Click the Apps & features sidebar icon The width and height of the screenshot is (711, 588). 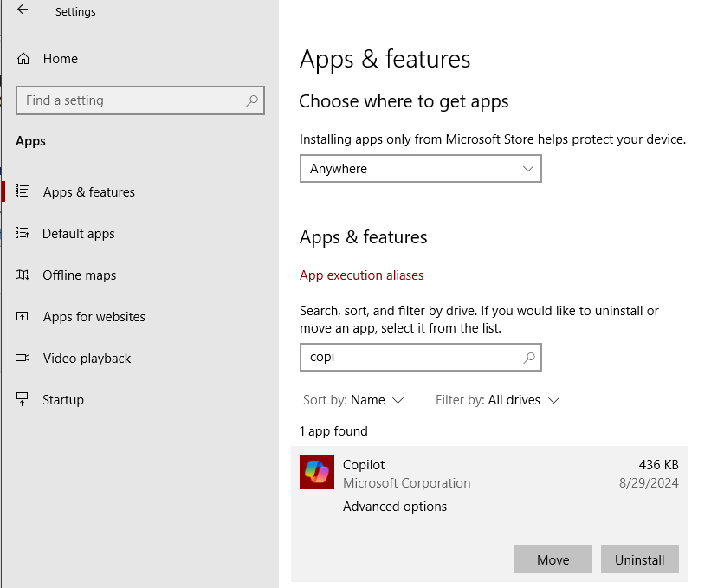23,191
